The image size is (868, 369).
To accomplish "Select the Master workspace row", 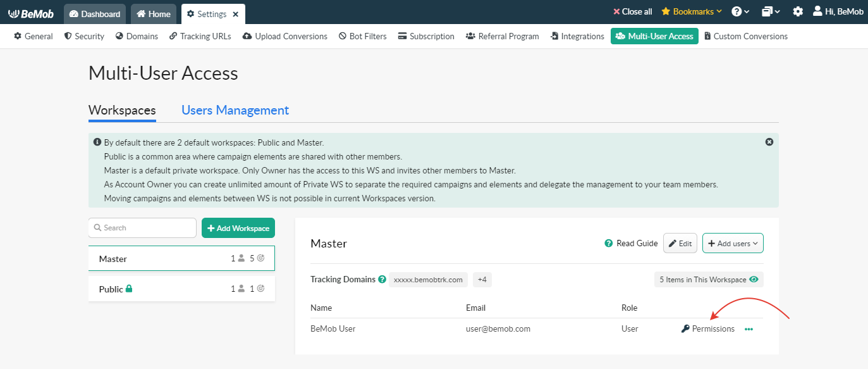I will [x=181, y=258].
